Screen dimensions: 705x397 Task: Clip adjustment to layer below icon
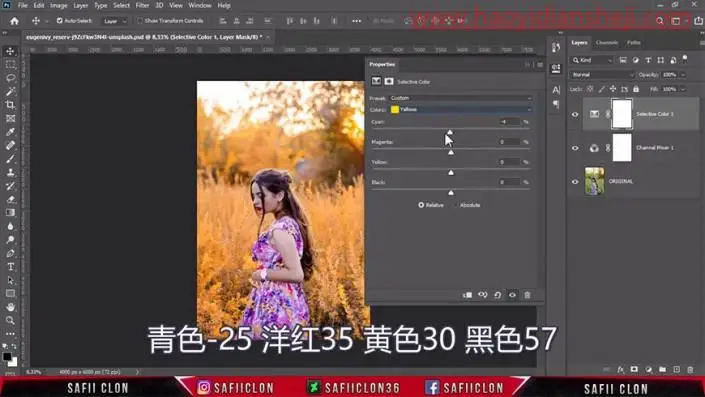click(x=468, y=295)
